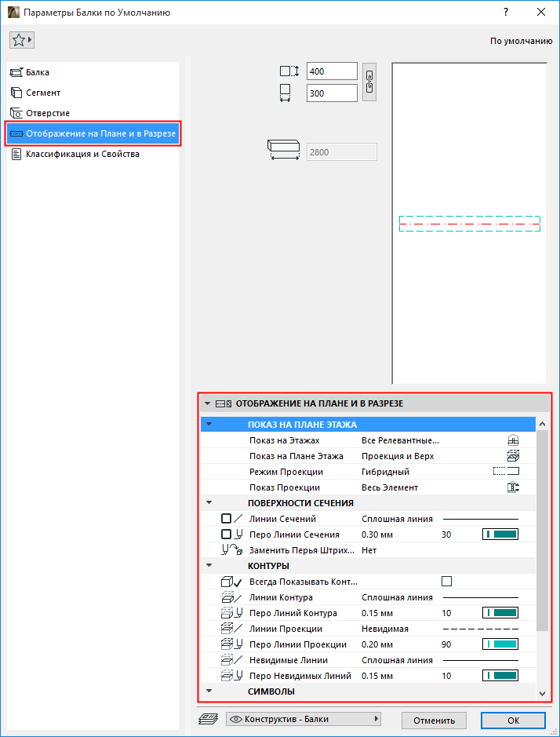
Task: Open the Показ Проекции value Весь Элемент
Action: coord(390,487)
